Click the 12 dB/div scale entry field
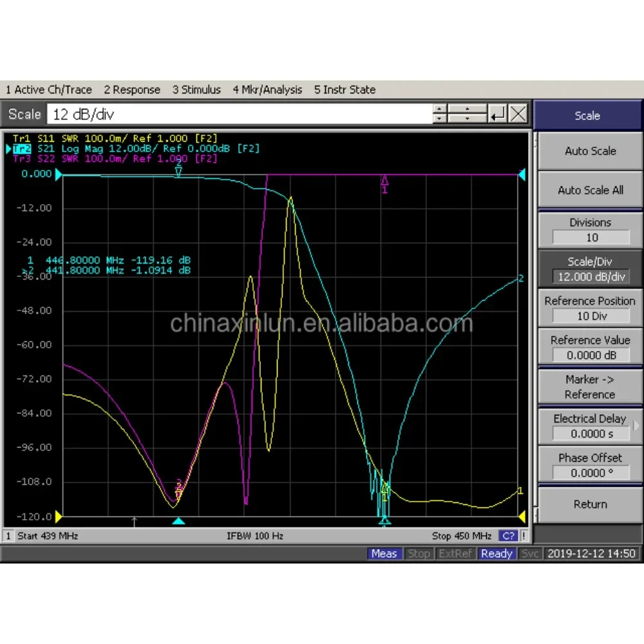Screen dimensions: 644x644 (240, 114)
